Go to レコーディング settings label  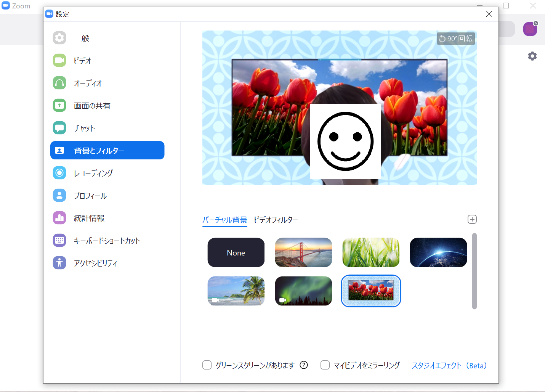click(93, 173)
